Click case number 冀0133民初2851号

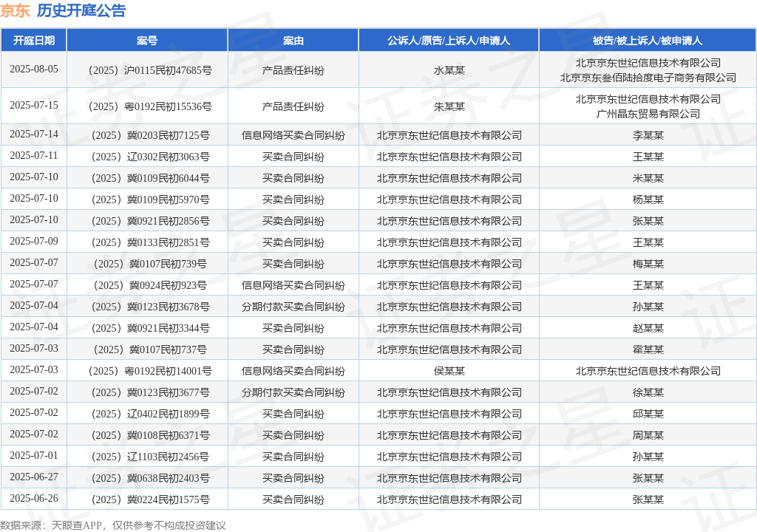point(151,243)
